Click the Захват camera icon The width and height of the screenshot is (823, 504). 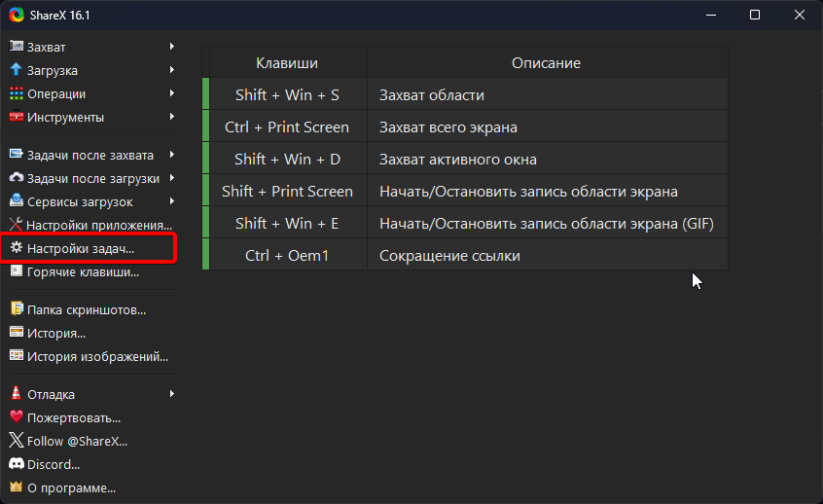(x=17, y=46)
